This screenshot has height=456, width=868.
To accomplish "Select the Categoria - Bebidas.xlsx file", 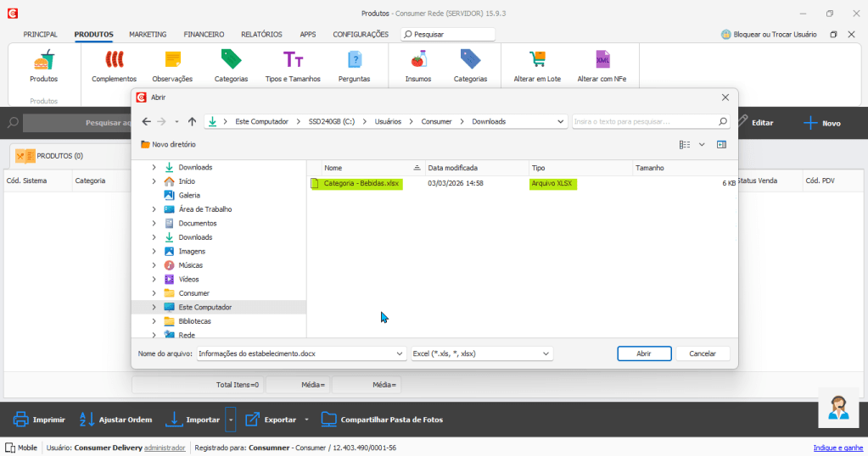I will 361,183.
